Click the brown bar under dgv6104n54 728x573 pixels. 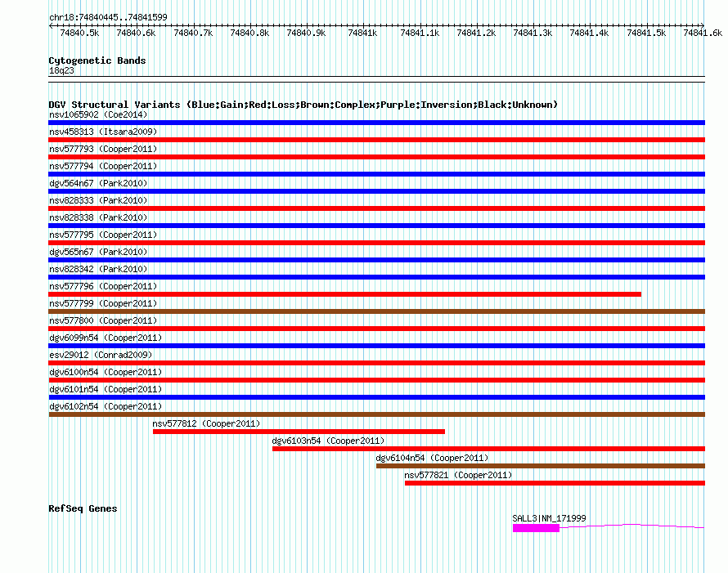[540, 466]
